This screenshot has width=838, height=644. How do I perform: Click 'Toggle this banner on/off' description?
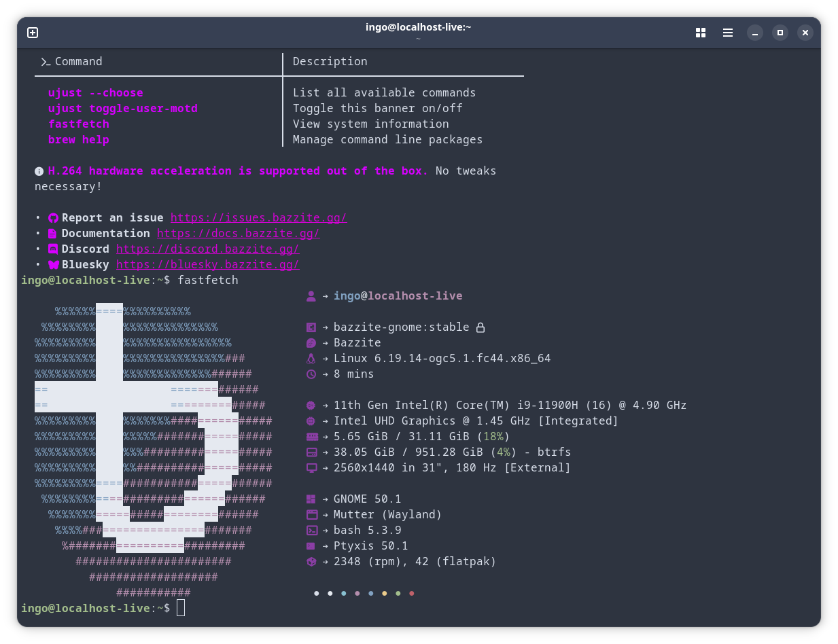pyautogui.click(x=378, y=109)
